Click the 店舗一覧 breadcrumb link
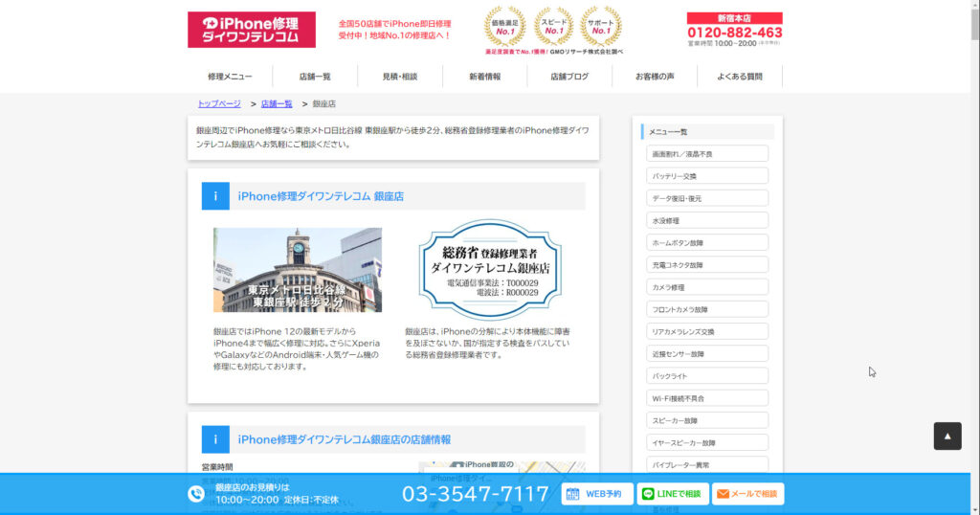 point(277,103)
